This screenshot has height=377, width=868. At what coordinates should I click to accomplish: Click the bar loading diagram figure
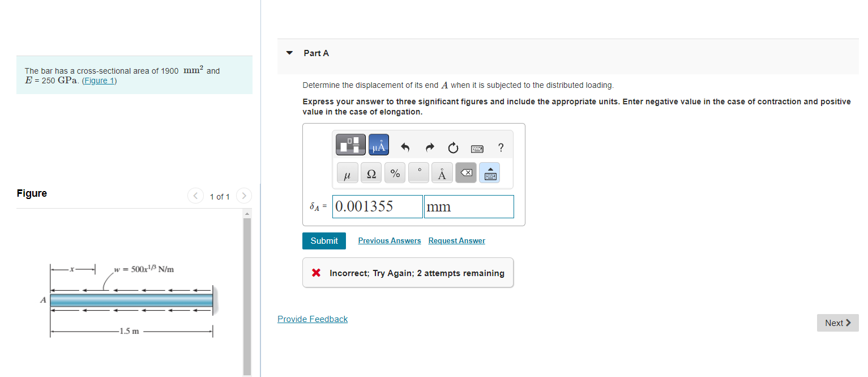[x=130, y=299]
